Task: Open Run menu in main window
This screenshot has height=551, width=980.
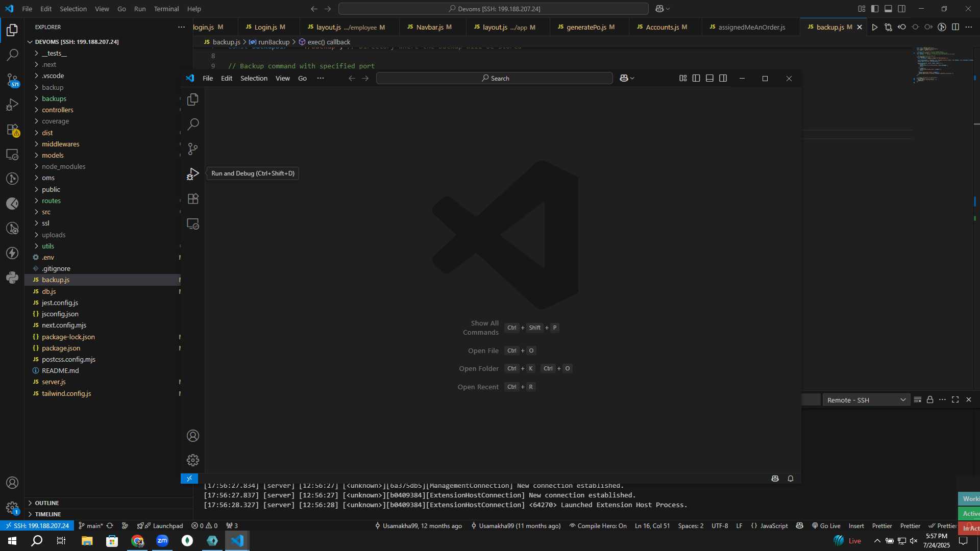Action: click(x=140, y=9)
